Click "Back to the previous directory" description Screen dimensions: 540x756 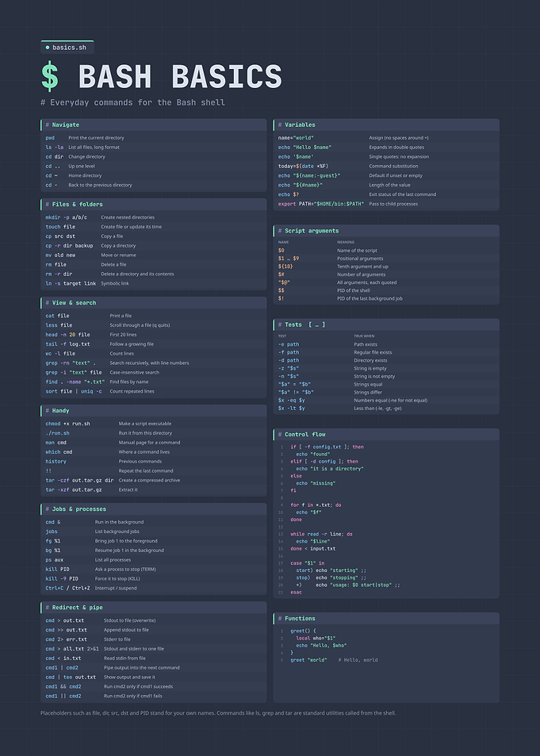100,185
